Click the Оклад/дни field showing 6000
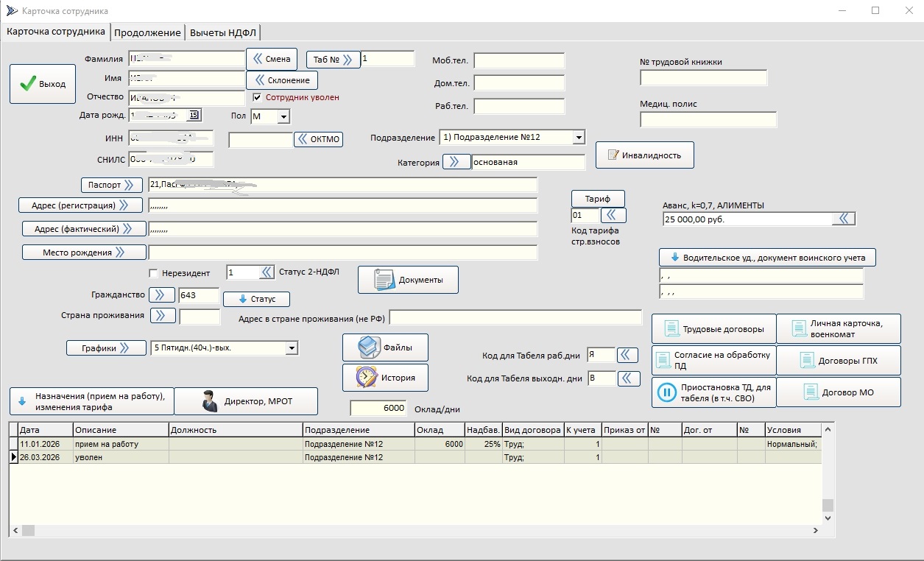 click(378, 408)
